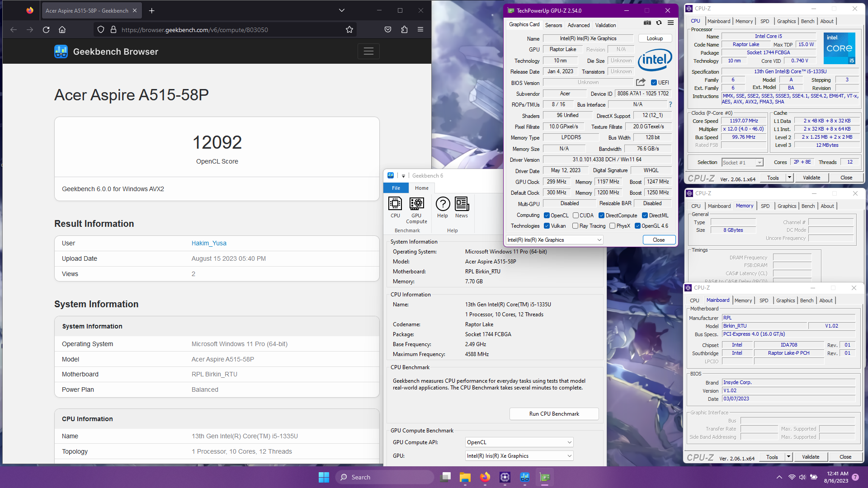
Task: Click Close in the bottom CPU-Z window
Action: pos(845,457)
